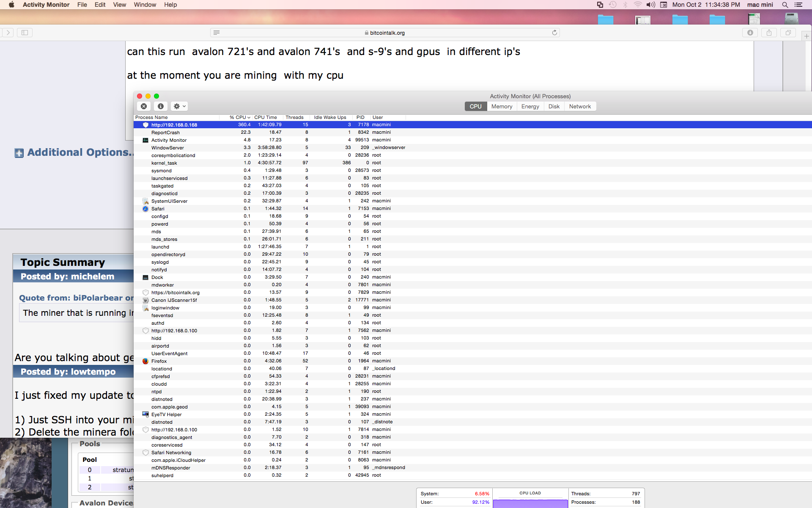Click the Safari Networking shield icon
Viewport: 812px width, 508px height.
[x=145, y=453]
